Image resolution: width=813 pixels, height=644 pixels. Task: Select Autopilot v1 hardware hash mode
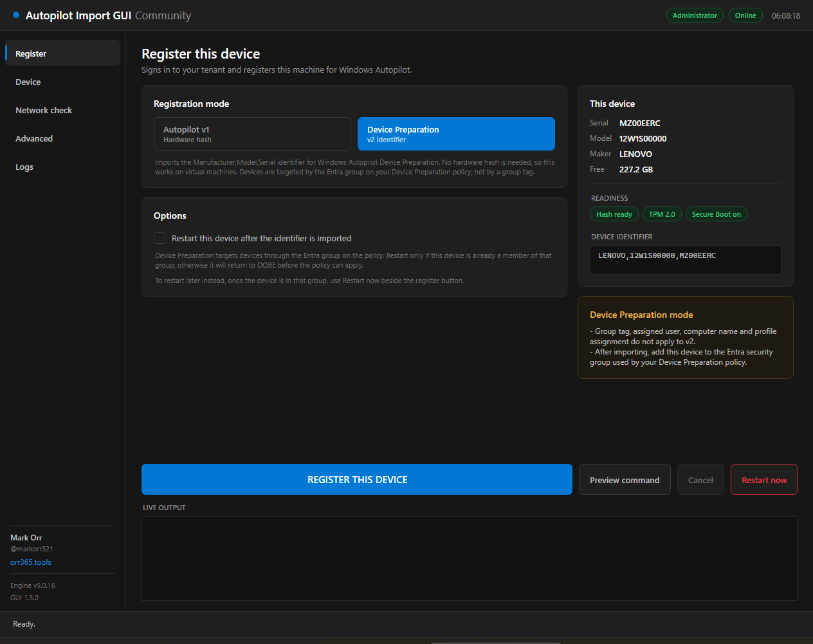point(252,134)
